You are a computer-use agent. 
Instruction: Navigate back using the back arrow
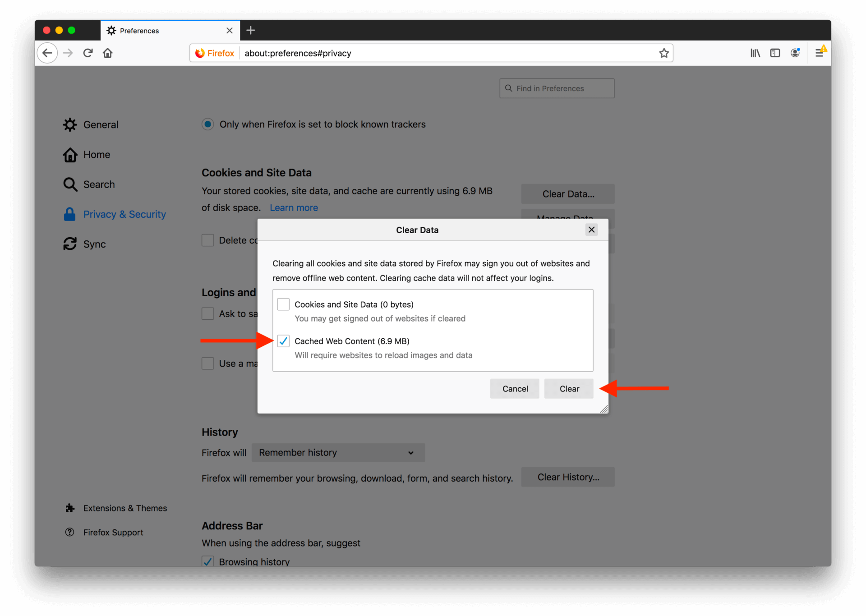(x=47, y=53)
